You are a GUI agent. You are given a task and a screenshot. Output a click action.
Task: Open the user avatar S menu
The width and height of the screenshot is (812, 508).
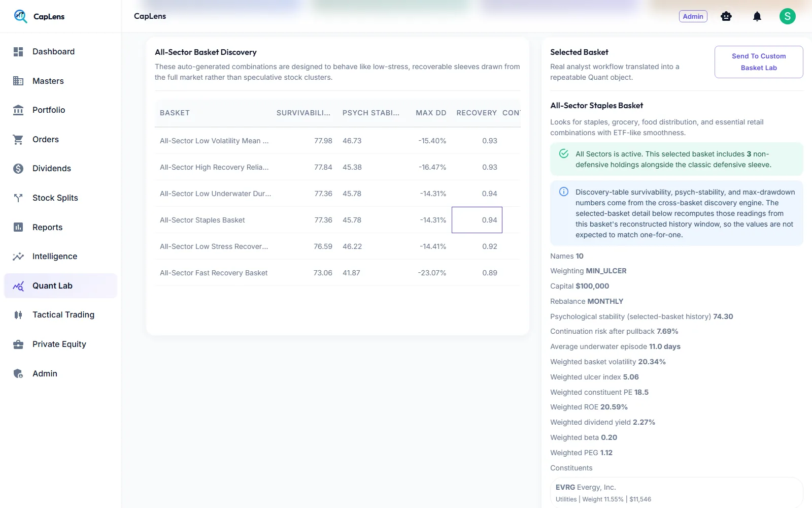(x=788, y=16)
